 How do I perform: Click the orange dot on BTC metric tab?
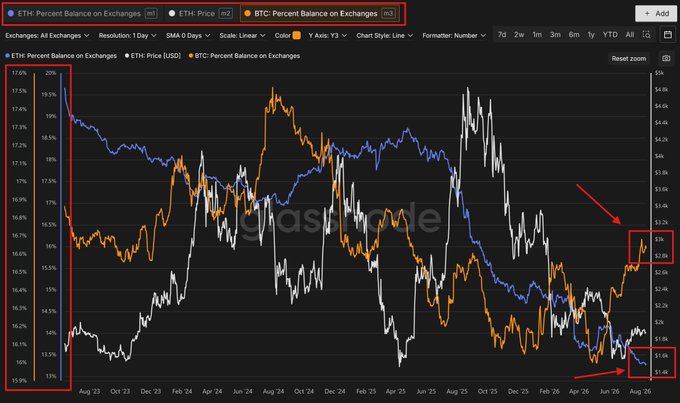[x=247, y=13]
